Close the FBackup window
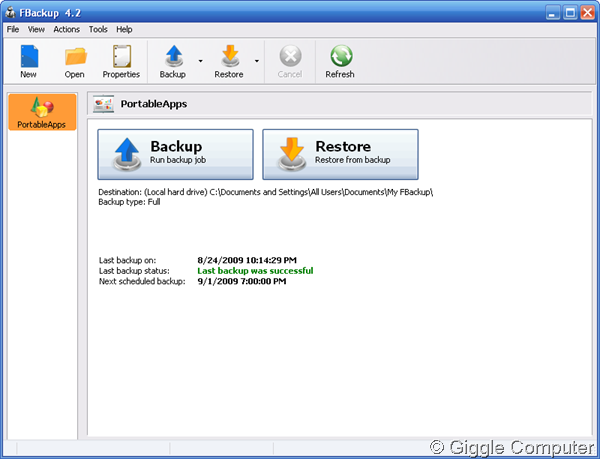Image resolution: width=600 pixels, height=459 pixels. 587,13
